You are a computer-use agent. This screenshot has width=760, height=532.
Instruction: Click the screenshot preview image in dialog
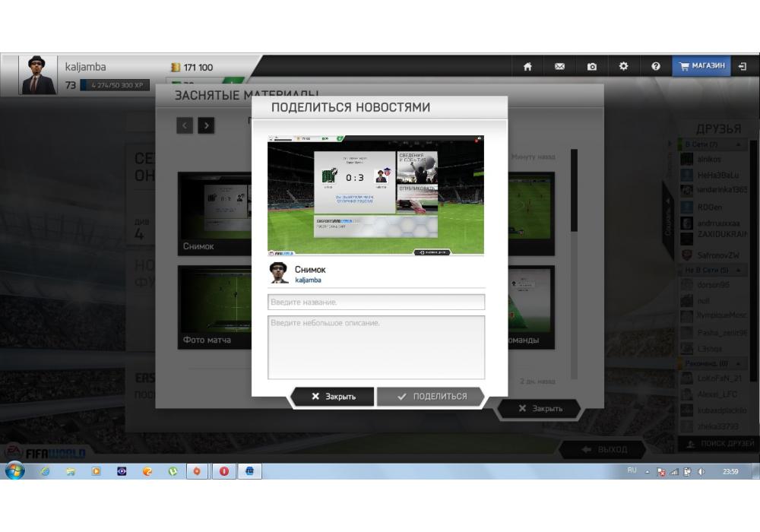375,196
